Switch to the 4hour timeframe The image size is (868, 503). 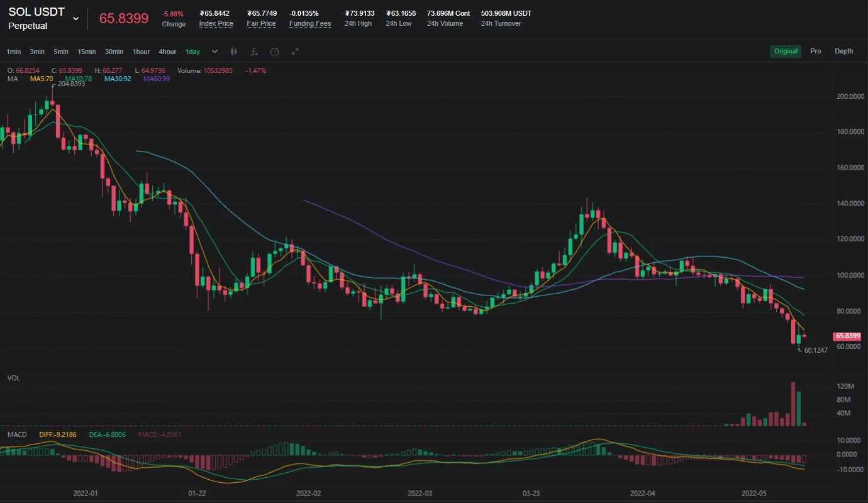click(167, 52)
